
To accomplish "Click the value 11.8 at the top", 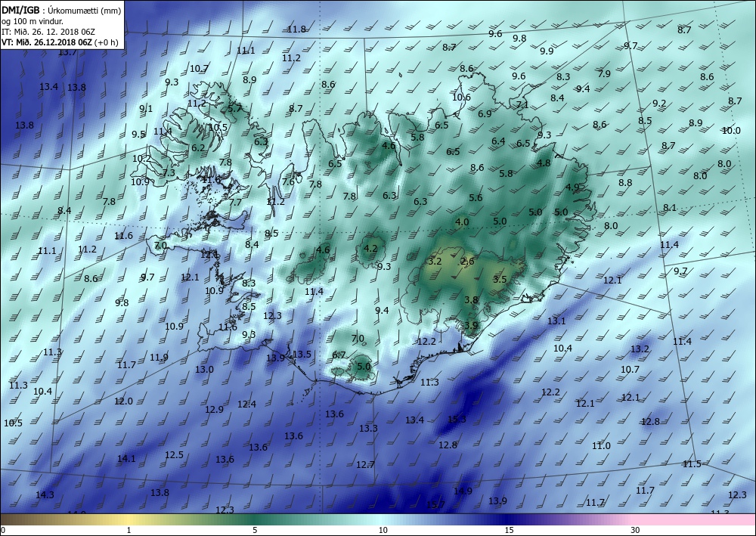I will 296,29.
